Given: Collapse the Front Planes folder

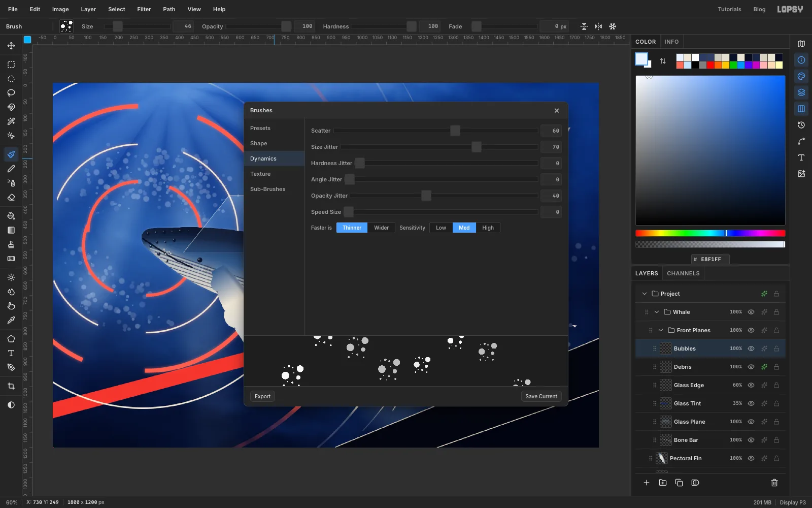Looking at the screenshot, I should click(661, 330).
